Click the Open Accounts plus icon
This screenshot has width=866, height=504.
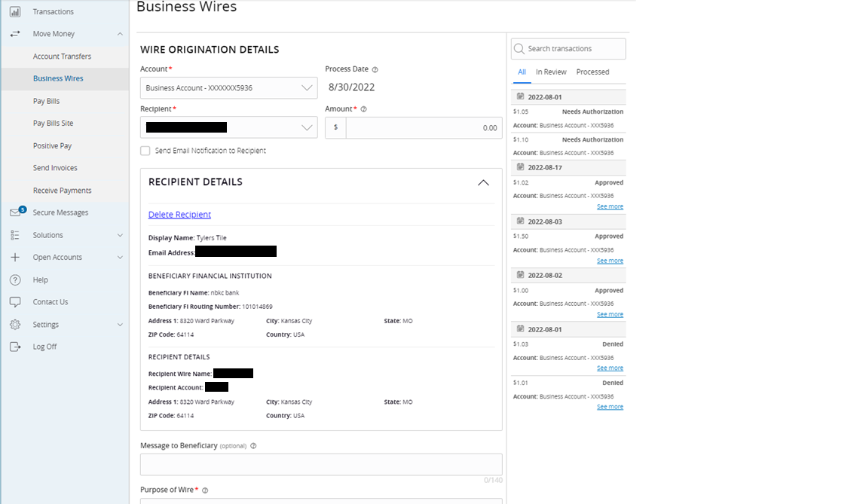coord(15,257)
